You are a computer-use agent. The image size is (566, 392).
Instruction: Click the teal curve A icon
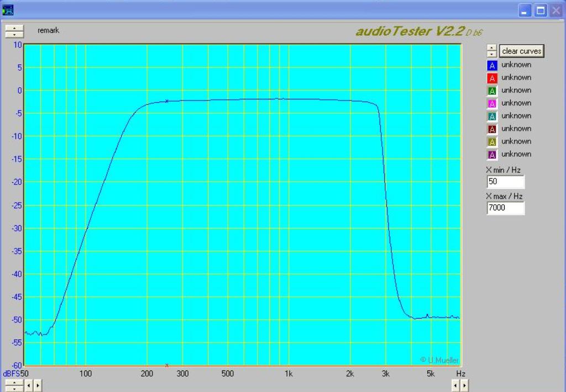492,116
